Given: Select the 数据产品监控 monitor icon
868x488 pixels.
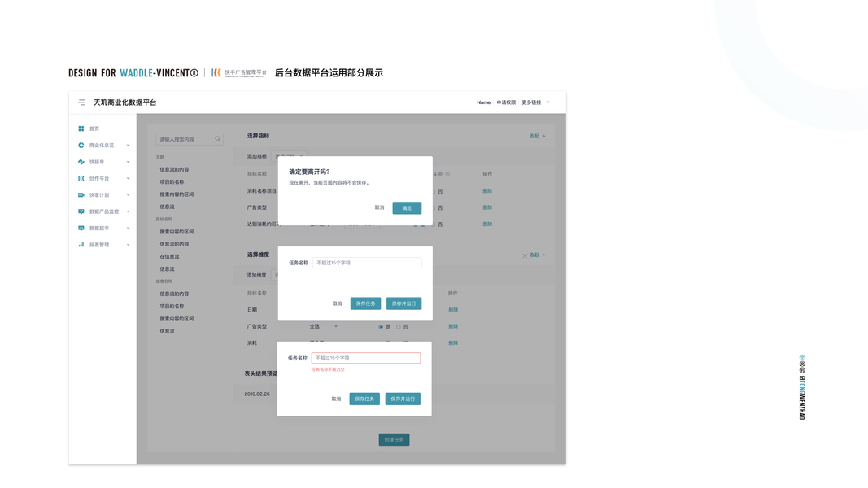Looking at the screenshot, I should pos(81,211).
